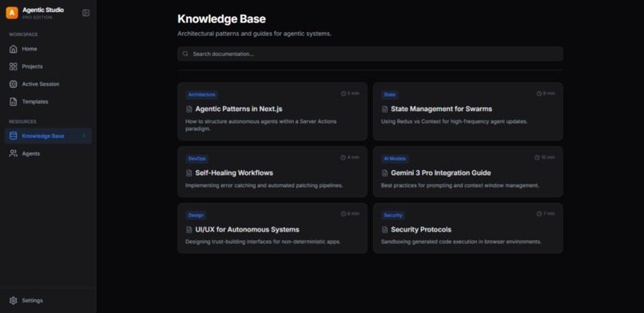Click the '6 min' read time

(353, 214)
